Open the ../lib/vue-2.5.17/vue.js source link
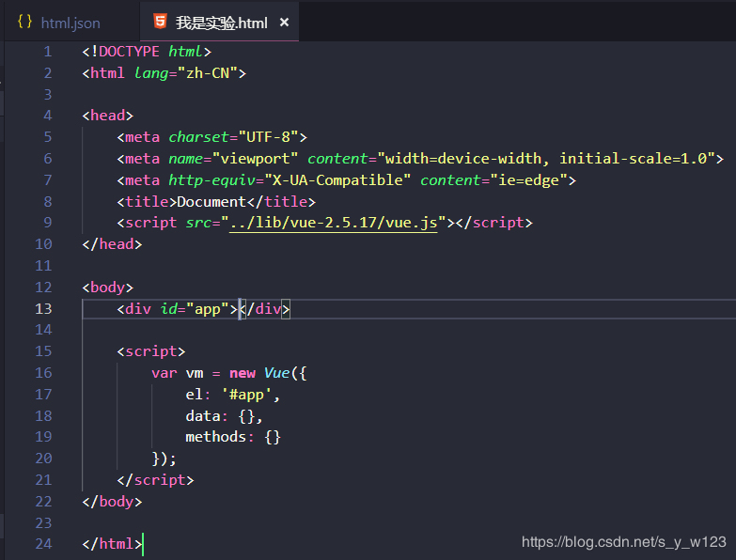 click(334, 223)
